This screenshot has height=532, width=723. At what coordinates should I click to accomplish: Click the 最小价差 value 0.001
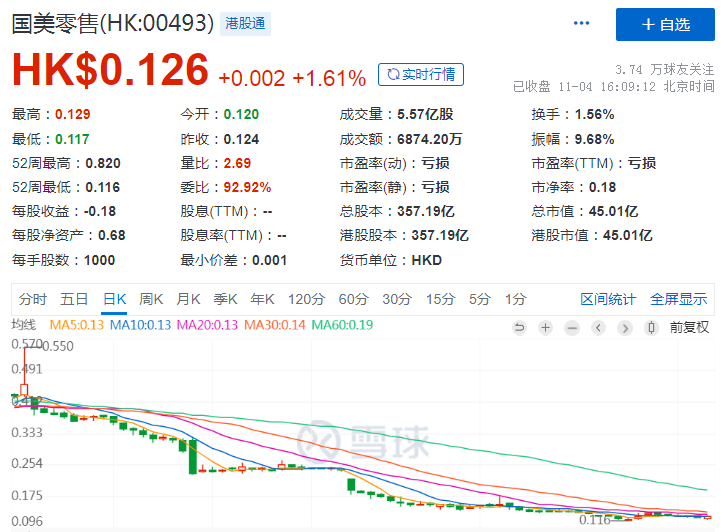269,260
